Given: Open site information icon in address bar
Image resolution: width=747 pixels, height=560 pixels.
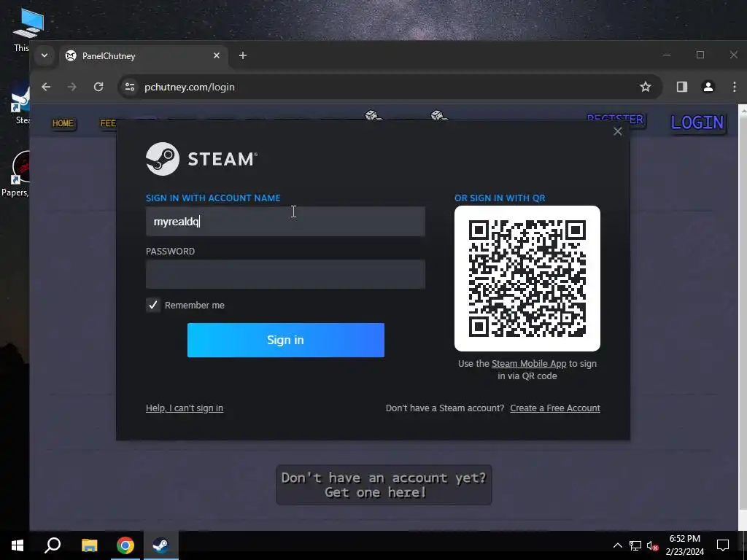Looking at the screenshot, I should [x=130, y=87].
